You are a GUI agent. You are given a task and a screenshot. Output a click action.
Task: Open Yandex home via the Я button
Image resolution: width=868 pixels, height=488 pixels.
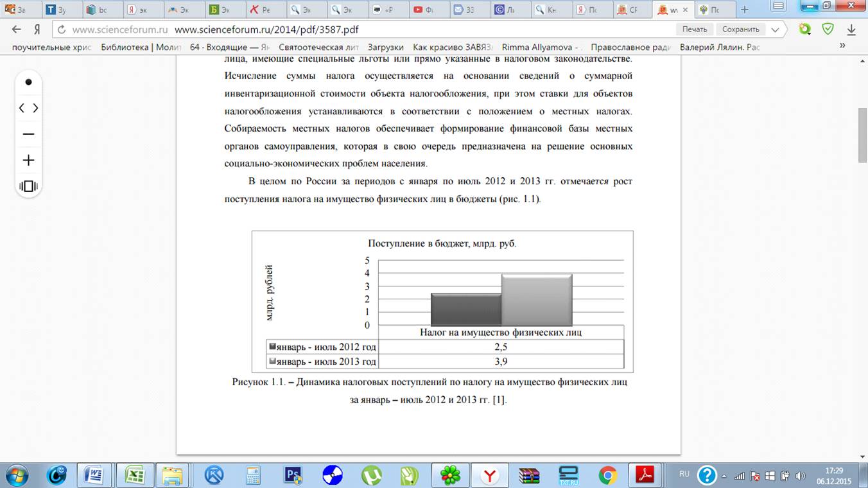point(37,30)
